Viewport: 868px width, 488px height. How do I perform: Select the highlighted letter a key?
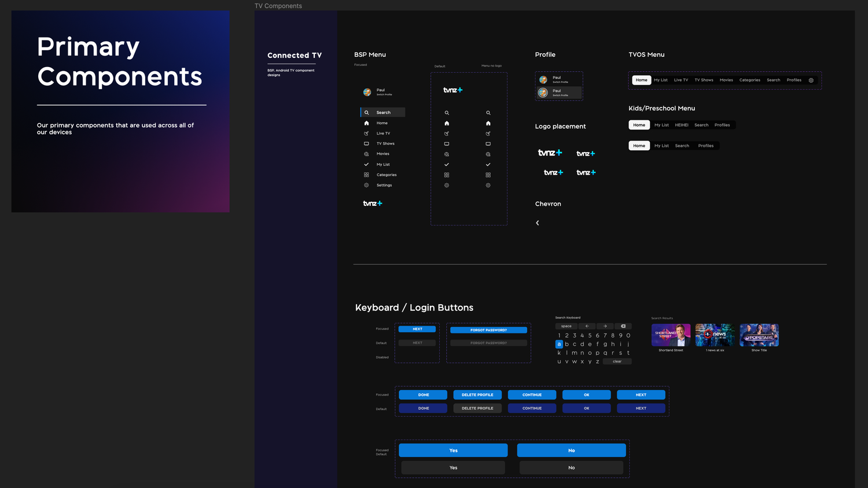pyautogui.click(x=559, y=344)
